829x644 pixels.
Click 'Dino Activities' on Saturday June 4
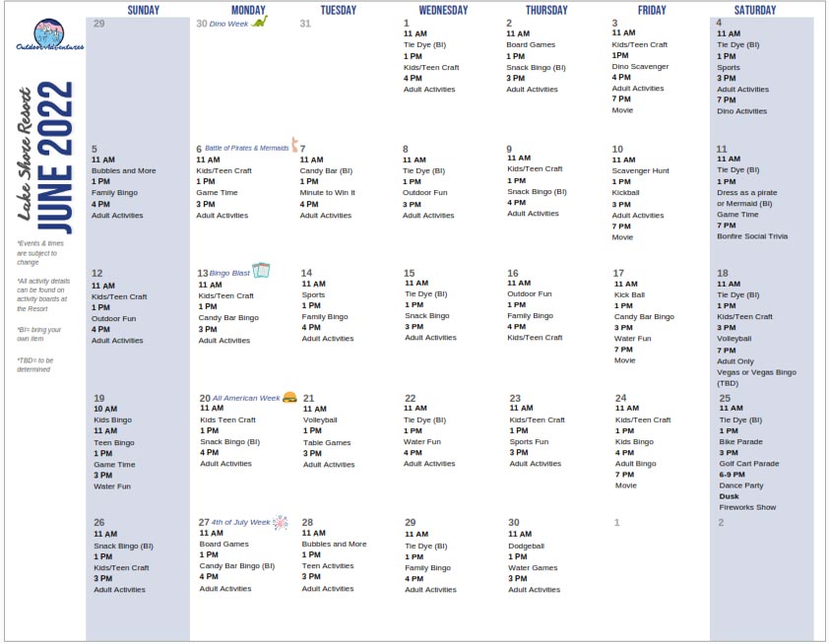coord(741,111)
